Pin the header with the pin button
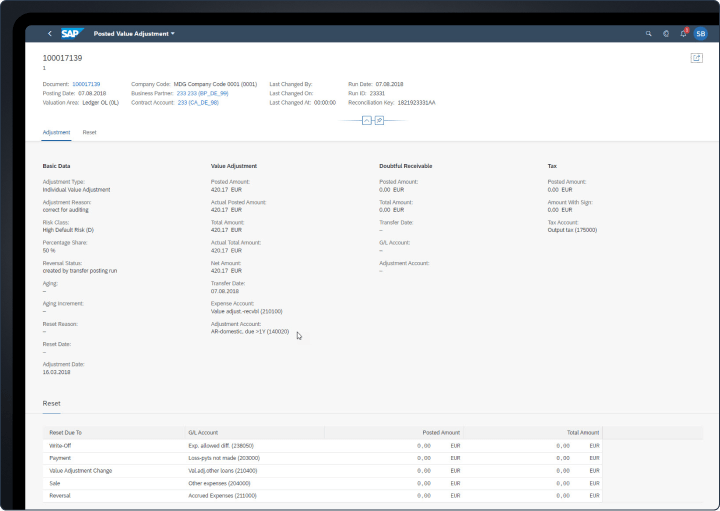Image resolution: width=720 pixels, height=511 pixels. click(379, 120)
